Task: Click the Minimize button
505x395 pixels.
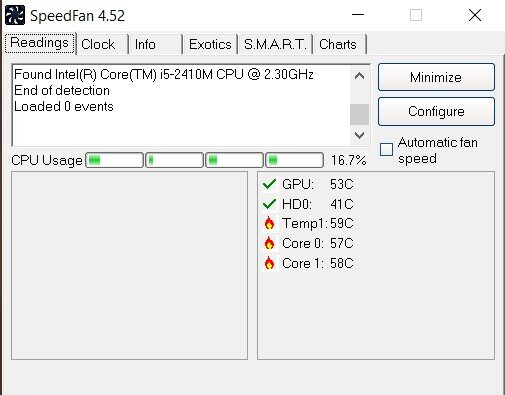Action: 436,77
